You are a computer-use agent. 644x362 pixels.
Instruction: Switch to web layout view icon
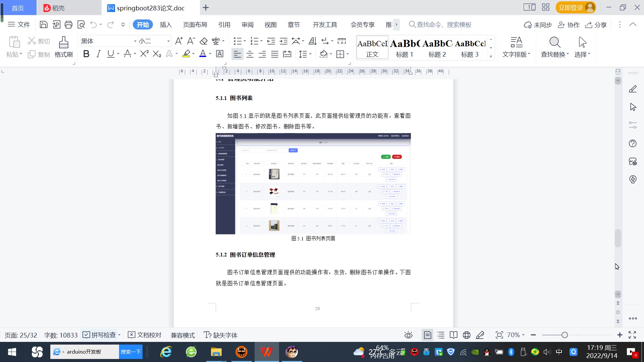point(467,335)
